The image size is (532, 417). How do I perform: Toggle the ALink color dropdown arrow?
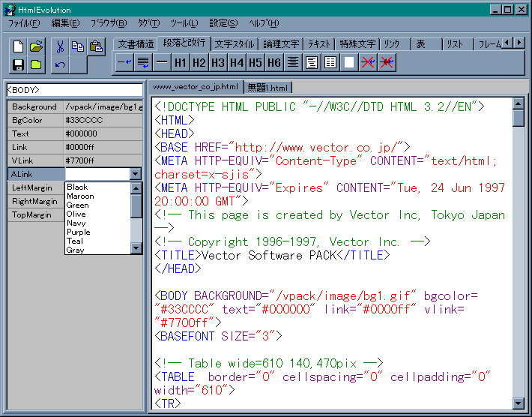click(136, 174)
